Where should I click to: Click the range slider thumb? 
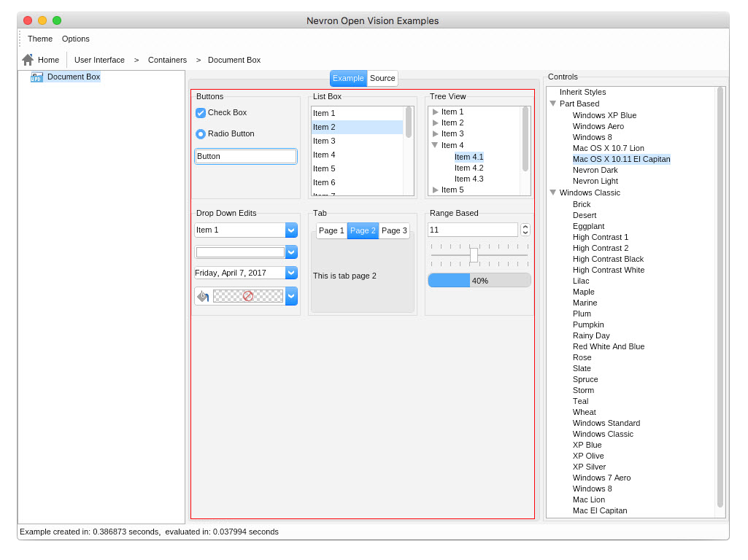[x=474, y=255]
